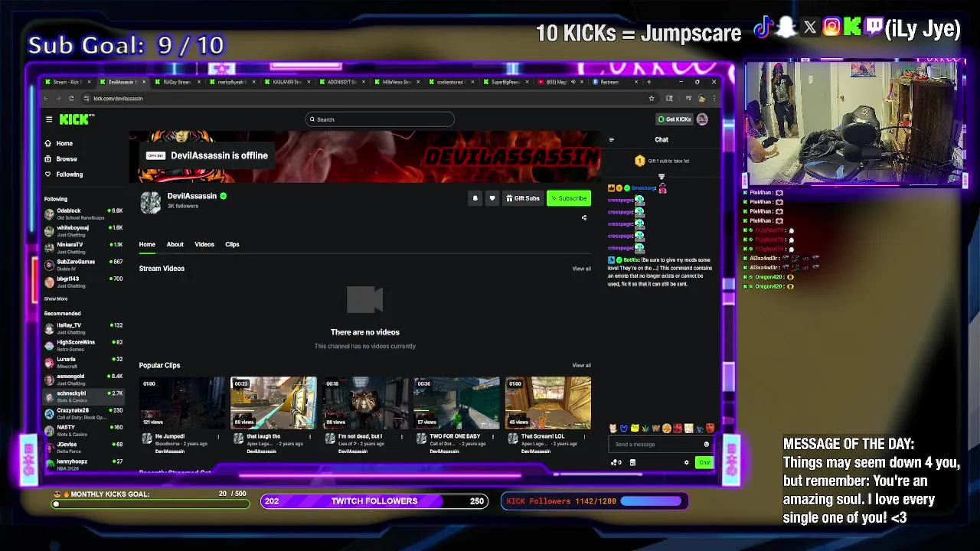Switch to the About tab
The width and height of the screenshot is (980, 551).
pyautogui.click(x=175, y=244)
